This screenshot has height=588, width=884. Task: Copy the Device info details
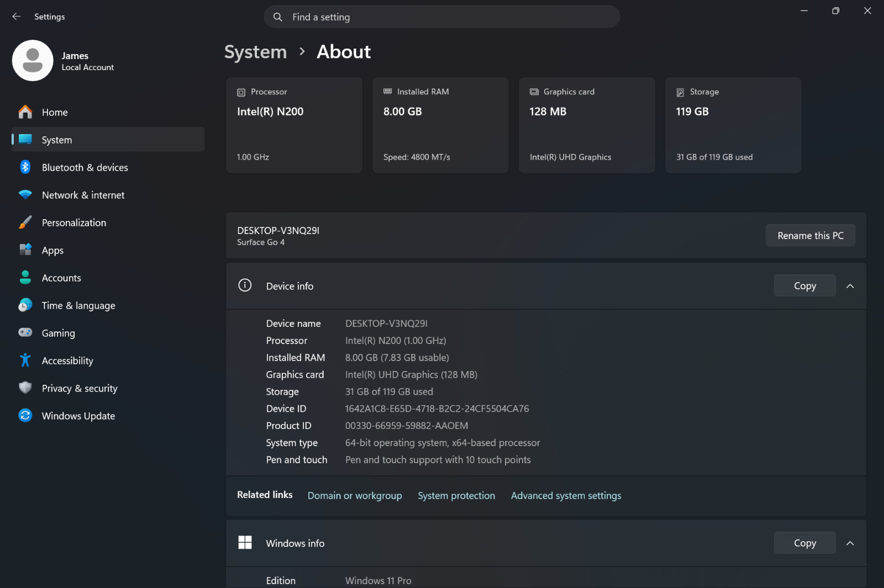pos(805,286)
